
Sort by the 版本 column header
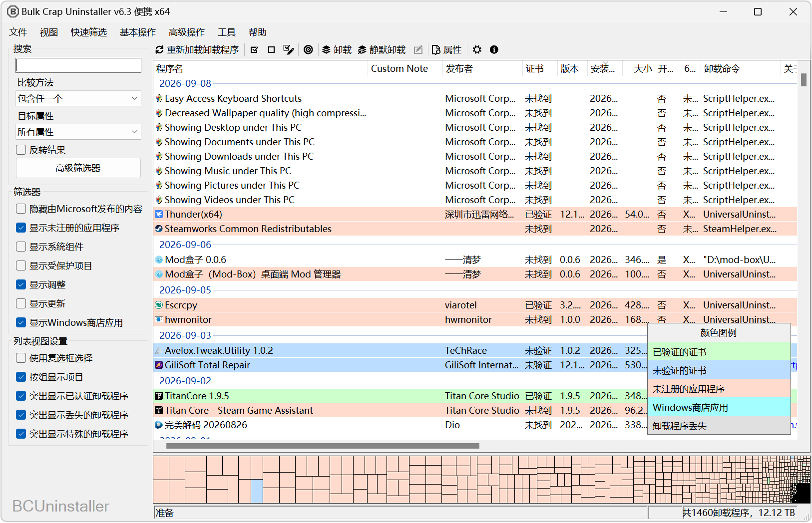click(x=572, y=69)
